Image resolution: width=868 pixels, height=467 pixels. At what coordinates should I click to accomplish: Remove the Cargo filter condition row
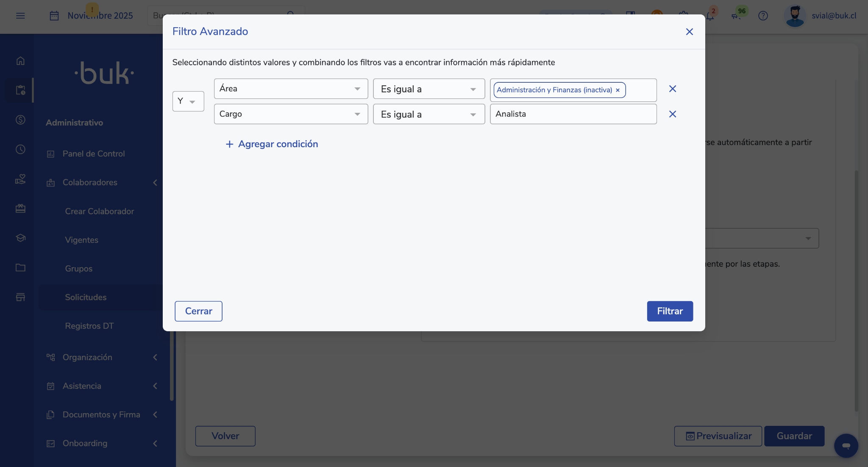[x=672, y=114]
